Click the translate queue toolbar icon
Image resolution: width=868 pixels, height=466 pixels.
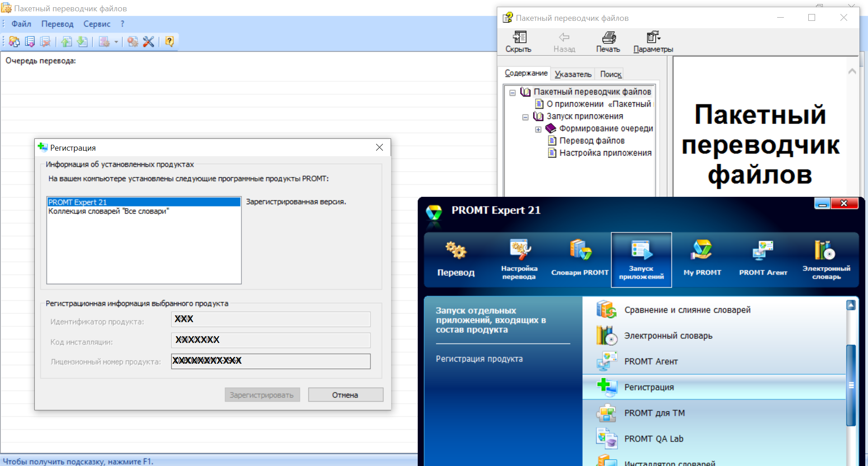coord(104,42)
